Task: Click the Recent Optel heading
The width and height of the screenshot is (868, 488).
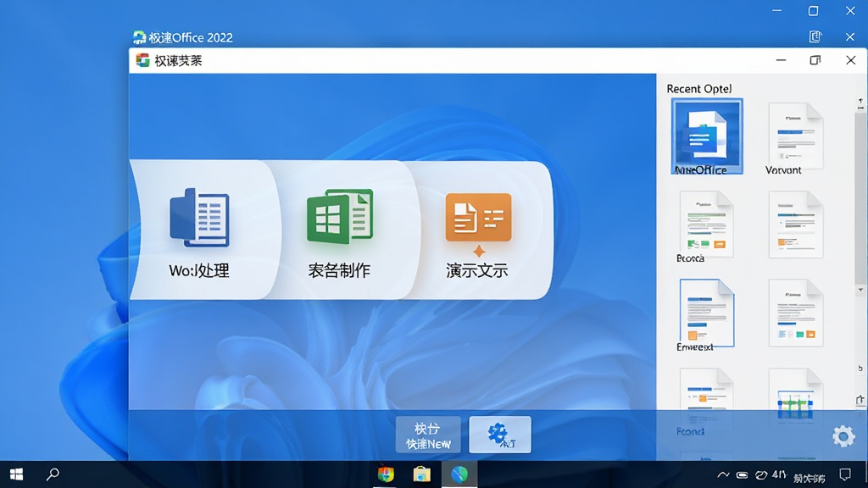Action: click(699, 88)
